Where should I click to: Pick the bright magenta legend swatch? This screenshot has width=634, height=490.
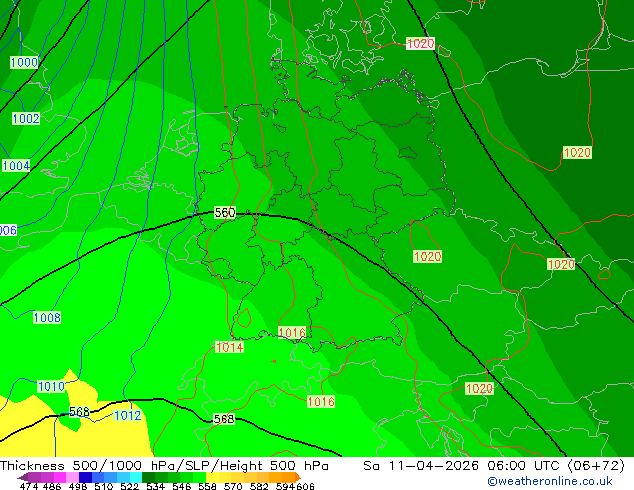click(x=59, y=477)
